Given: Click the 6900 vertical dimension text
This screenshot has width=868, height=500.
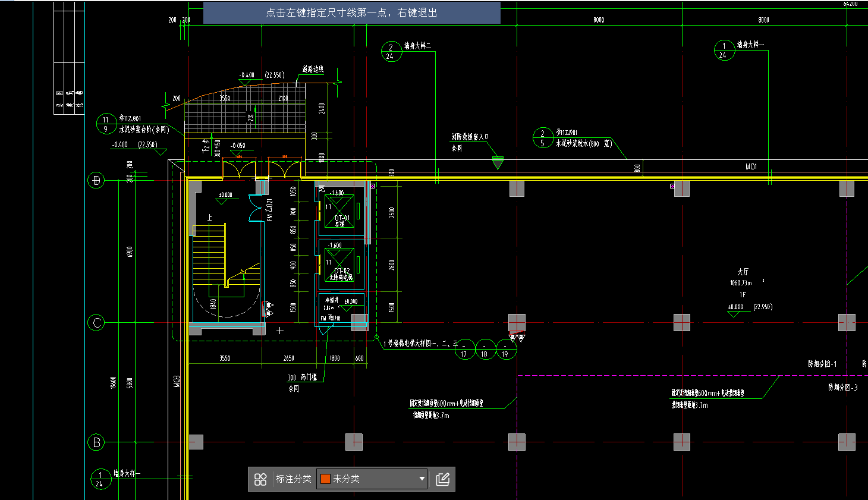Looking at the screenshot, I should click(x=130, y=252).
